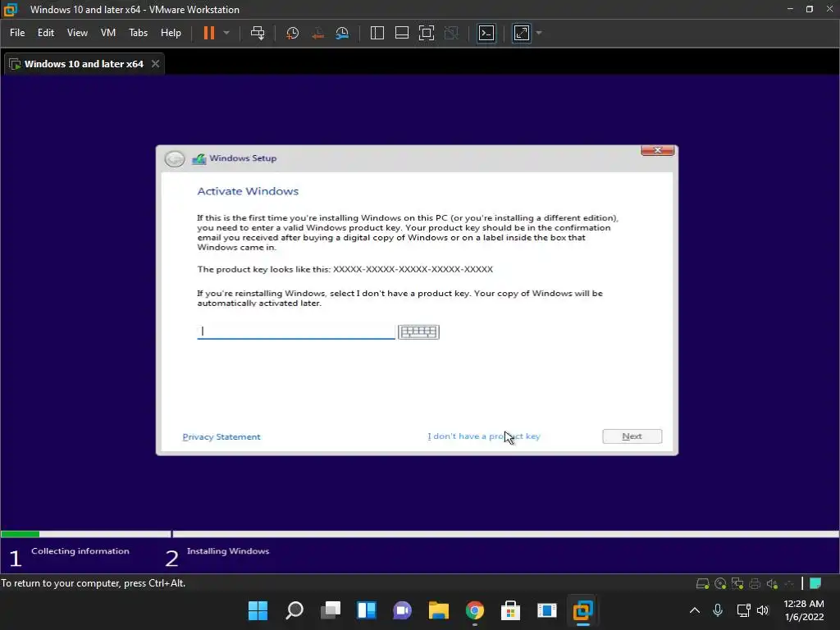Open File Explorer from the taskbar
Screen dimensions: 840x630
tap(439, 610)
